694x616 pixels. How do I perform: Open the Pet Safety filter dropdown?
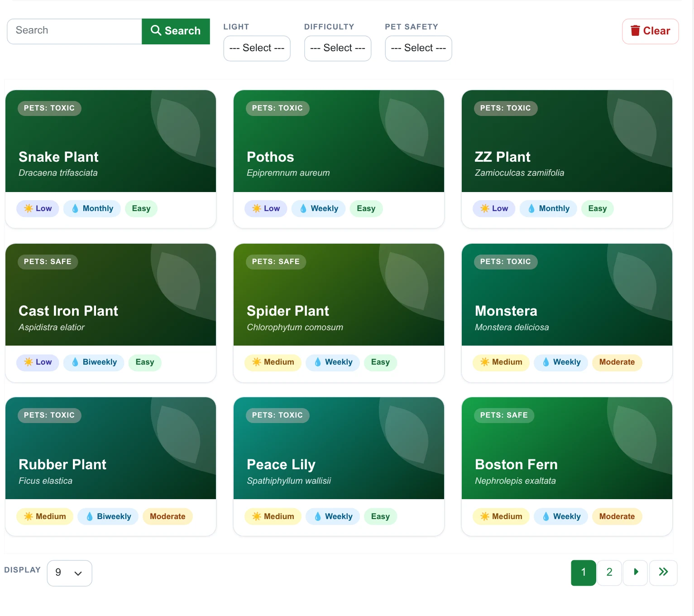point(418,48)
